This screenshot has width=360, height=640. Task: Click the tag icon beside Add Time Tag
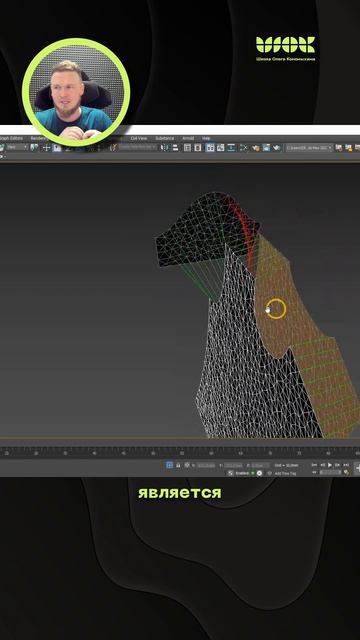pyautogui.click(x=270, y=473)
